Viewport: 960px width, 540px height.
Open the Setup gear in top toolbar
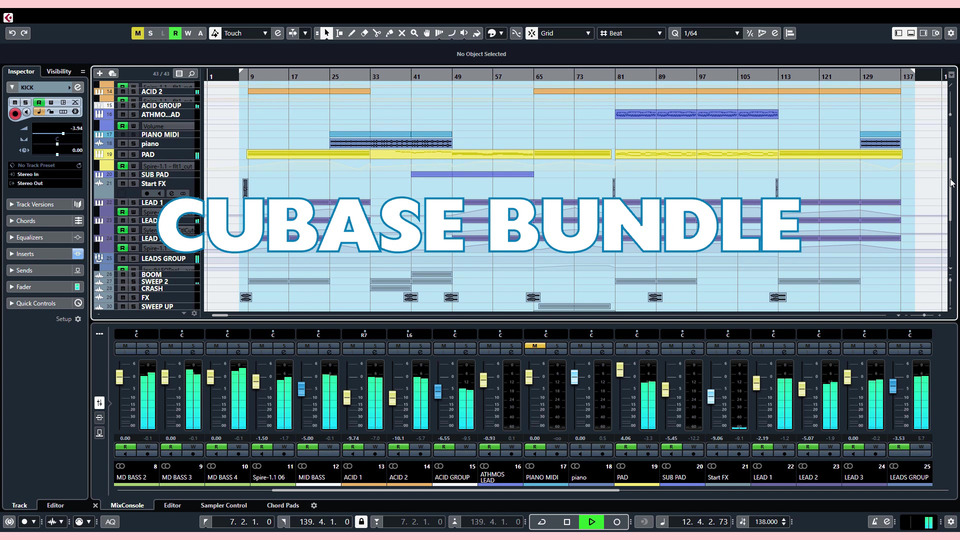tap(950, 33)
